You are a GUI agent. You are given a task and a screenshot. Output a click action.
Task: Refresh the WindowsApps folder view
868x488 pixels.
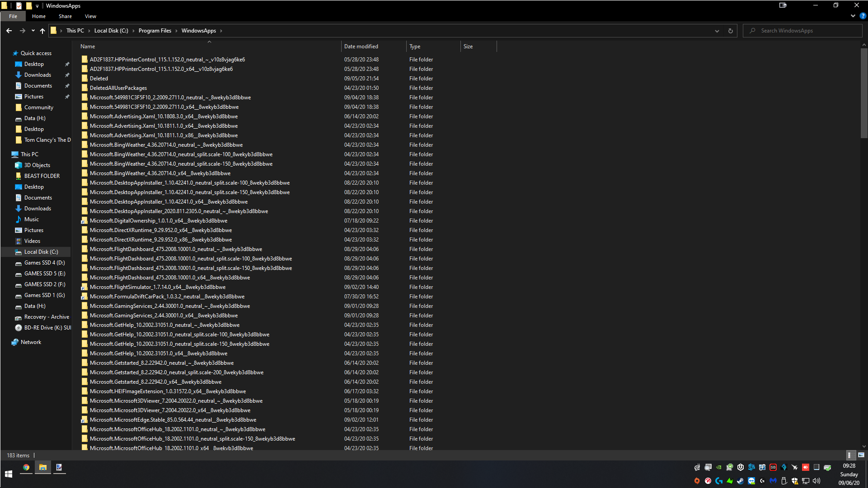click(730, 31)
